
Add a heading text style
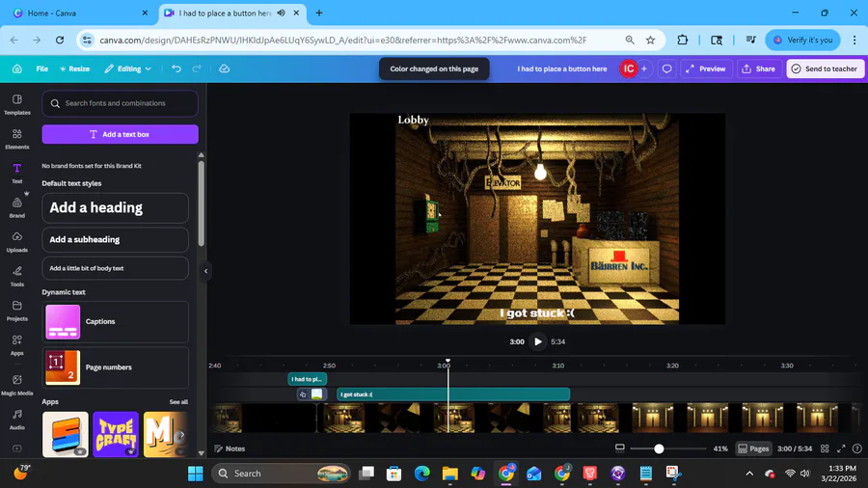tap(115, 207)
